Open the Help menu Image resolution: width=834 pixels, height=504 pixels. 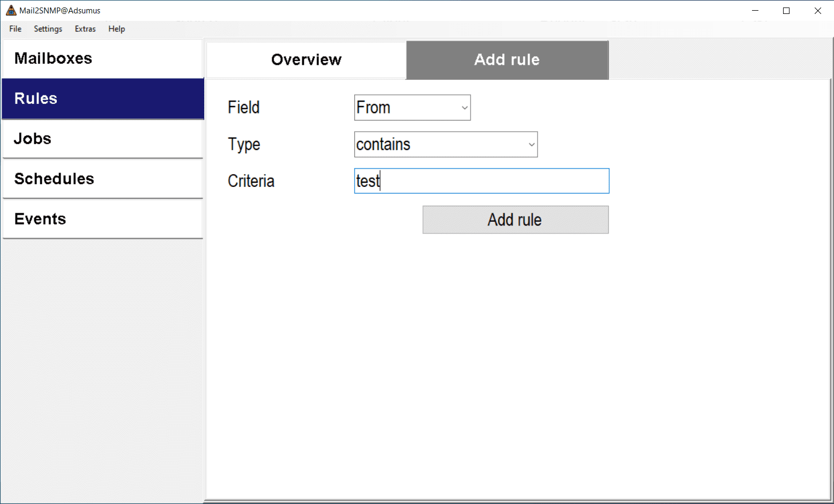(x=116, y=29)
